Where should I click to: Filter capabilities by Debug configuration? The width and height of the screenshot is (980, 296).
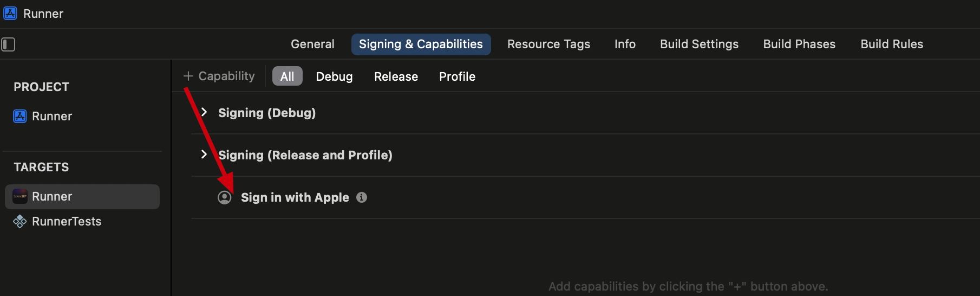[x=334, y=76]
